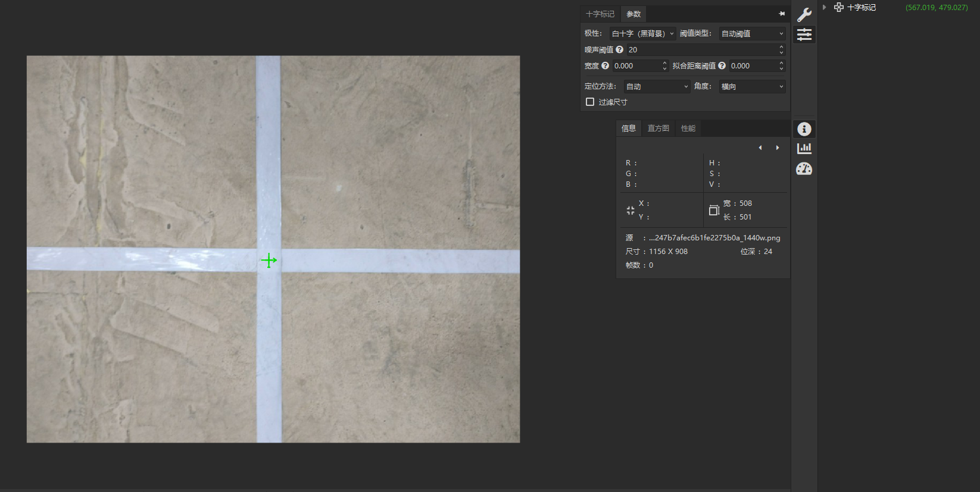Click the next arrow in info panel
The image size is (980, 492).
click(778, 148)
